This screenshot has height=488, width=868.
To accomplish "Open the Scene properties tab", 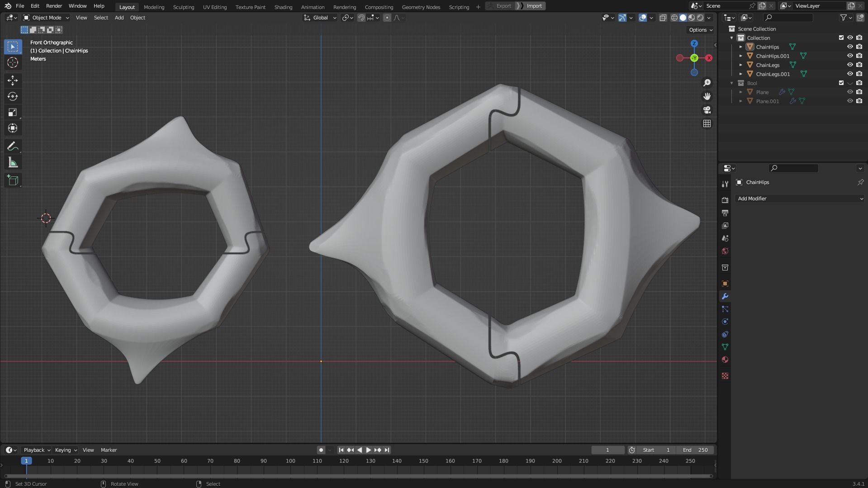I will [x=725, y=238].
